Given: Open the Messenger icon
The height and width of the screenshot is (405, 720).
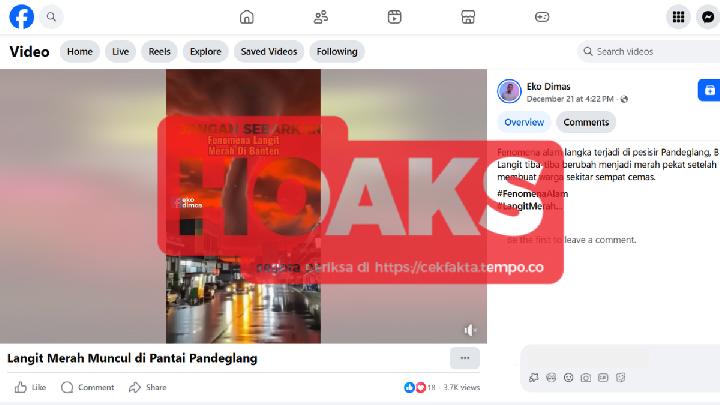Looking at the screenshot, I should (x=708, y=17).
